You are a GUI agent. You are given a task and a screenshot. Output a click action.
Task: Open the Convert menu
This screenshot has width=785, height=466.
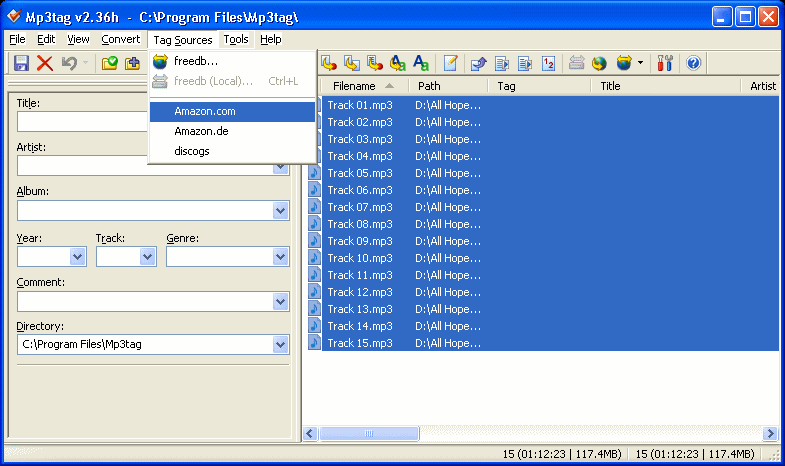(121, 39)
